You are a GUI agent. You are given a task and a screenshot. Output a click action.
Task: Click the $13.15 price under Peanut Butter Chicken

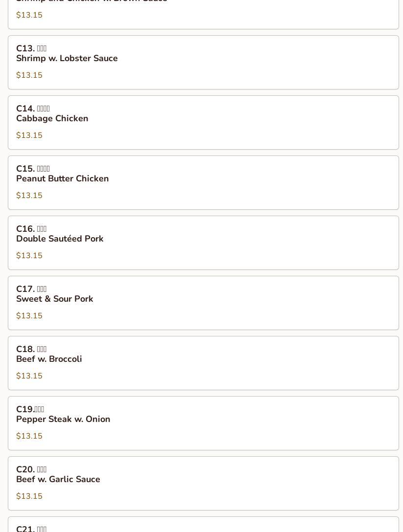pyautogui.click(x=29, y=196)
